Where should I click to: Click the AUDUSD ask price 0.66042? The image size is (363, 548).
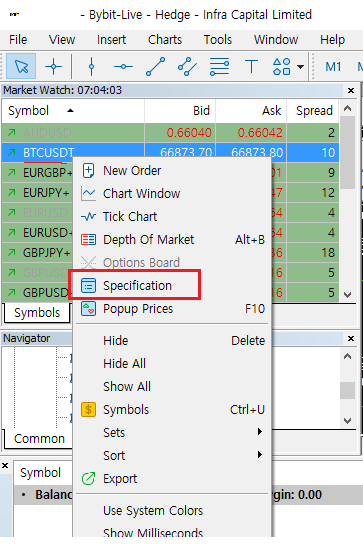tap(260, 132)
